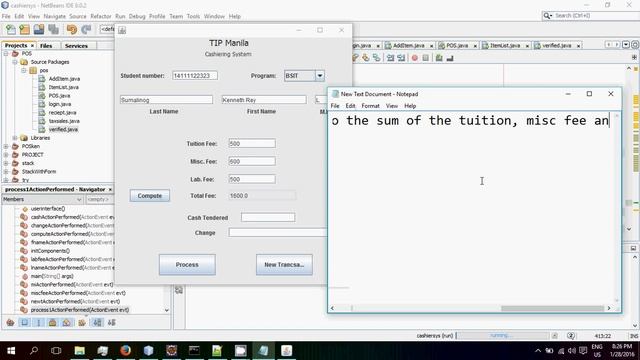Open the Format menu in Notepad
Image resolution: width=640 pixels, height=360 pixels.
pyautogui.click(x=370, y=106)
